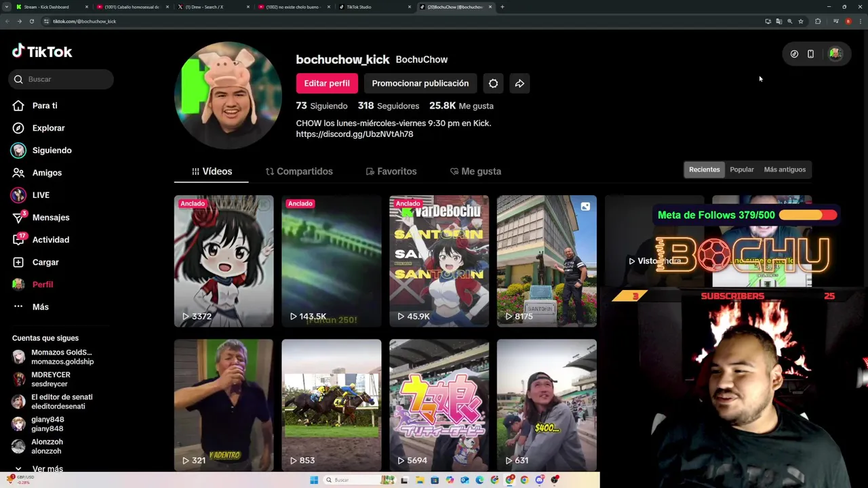Switch to the Favoritos tab
The width and height of the screenshot is (868, 488).
[391, 171]
